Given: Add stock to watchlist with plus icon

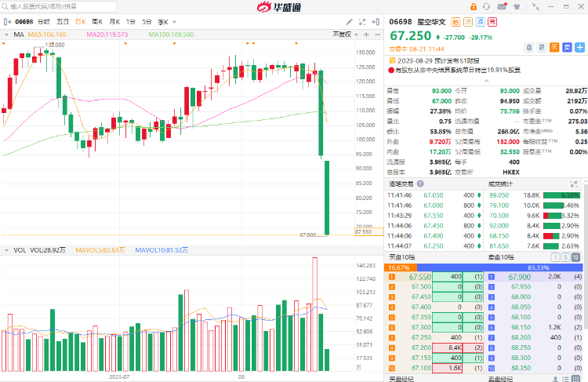Looking at the screenshot, I should [579, 47].
